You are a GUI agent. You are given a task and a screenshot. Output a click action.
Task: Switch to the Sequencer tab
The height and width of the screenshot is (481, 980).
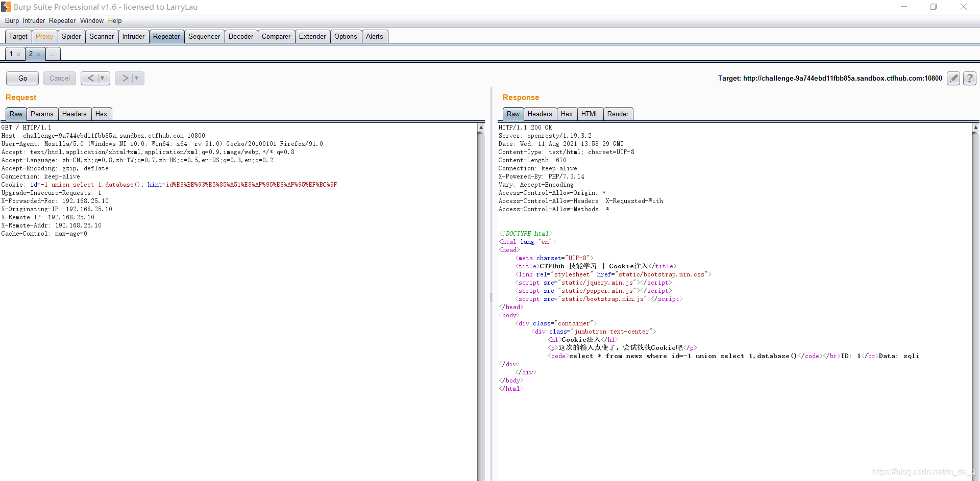pyautogui.click(x=204, y=36)
